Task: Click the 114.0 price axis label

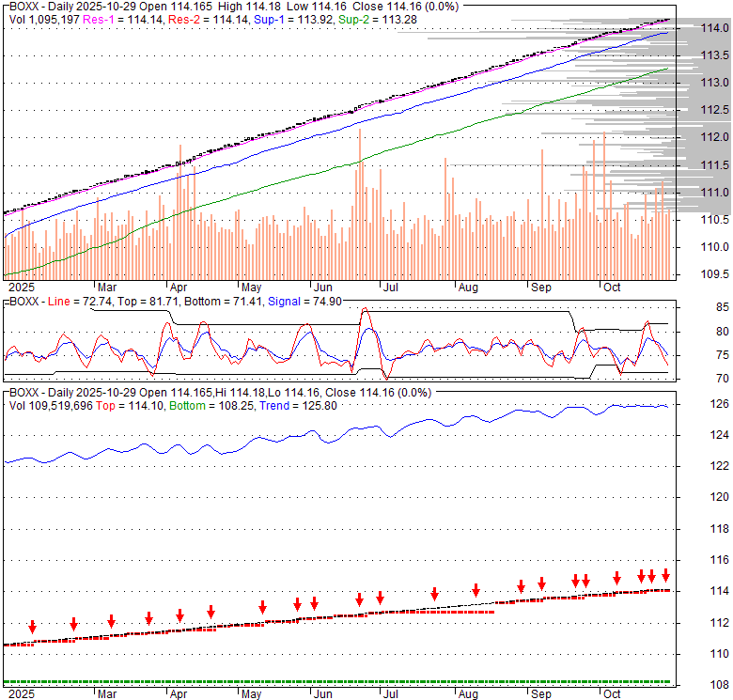Action: click(x=716, y=28)
